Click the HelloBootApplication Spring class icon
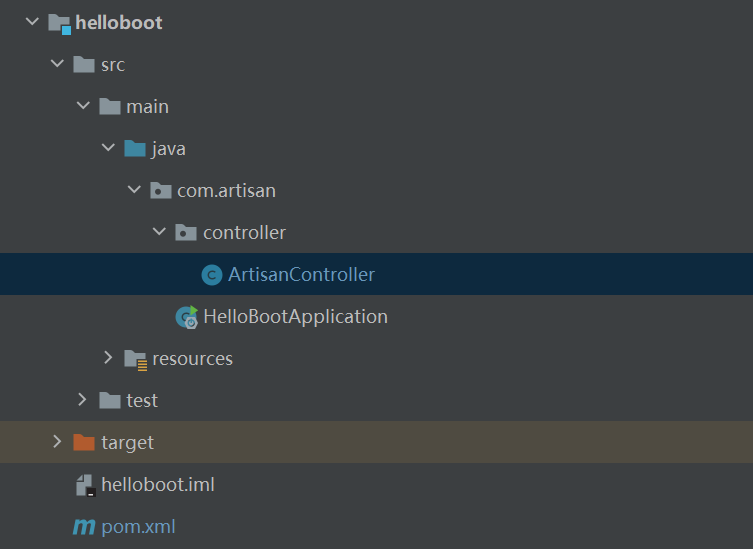 [186, 317]
